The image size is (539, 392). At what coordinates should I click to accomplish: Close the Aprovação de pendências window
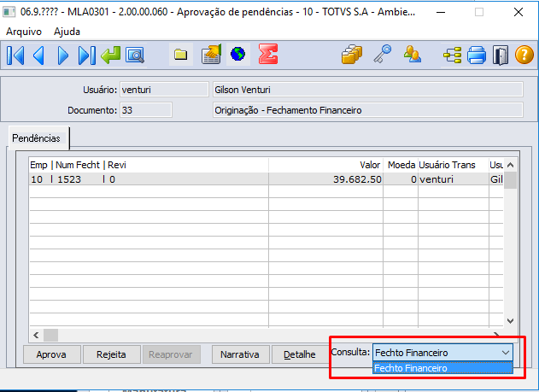coord(518,12)
